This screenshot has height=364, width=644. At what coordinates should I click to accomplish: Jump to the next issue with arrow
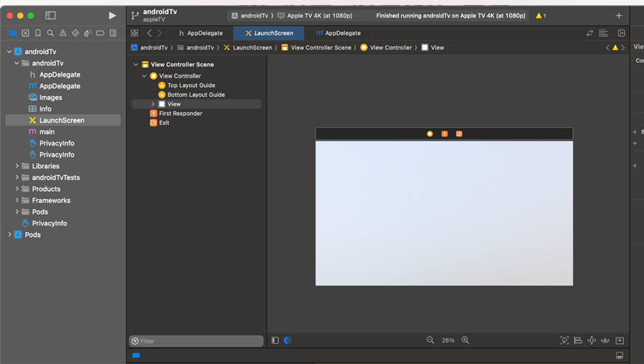click(x=623, y=48)
